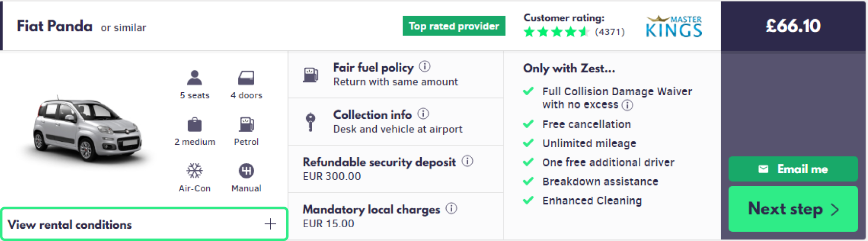The image size is (868, 241).
Task: Click the customer rating stars
Action: coord(555,32)
